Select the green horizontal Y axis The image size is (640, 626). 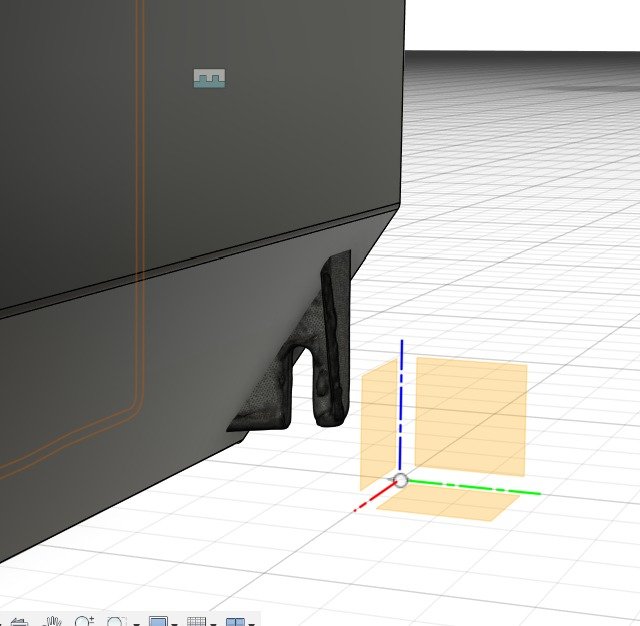[x=480, y=487]
